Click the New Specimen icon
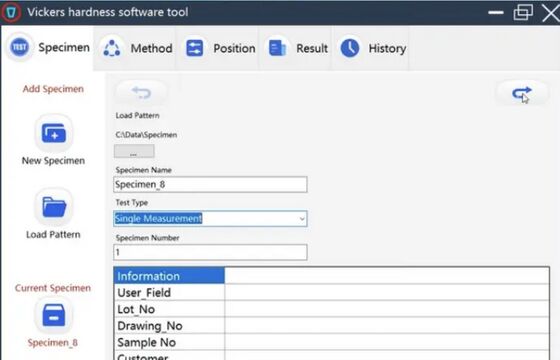The width and height of the screenshot is (560, 360). click(54, 133)
